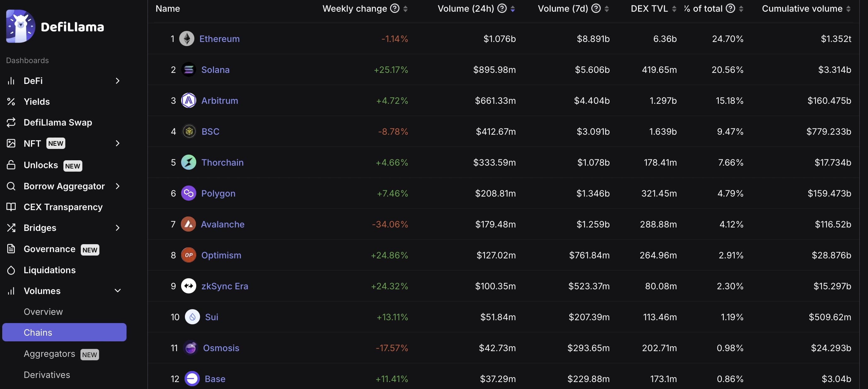Expand the Borrow Aggregator chevron
The image size is (868, 389).
(x=118, y=186)
